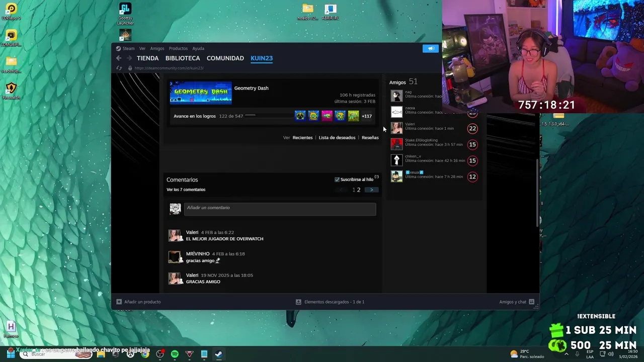
Task: Open the Steam menu
Action: (x=129, y=49)
